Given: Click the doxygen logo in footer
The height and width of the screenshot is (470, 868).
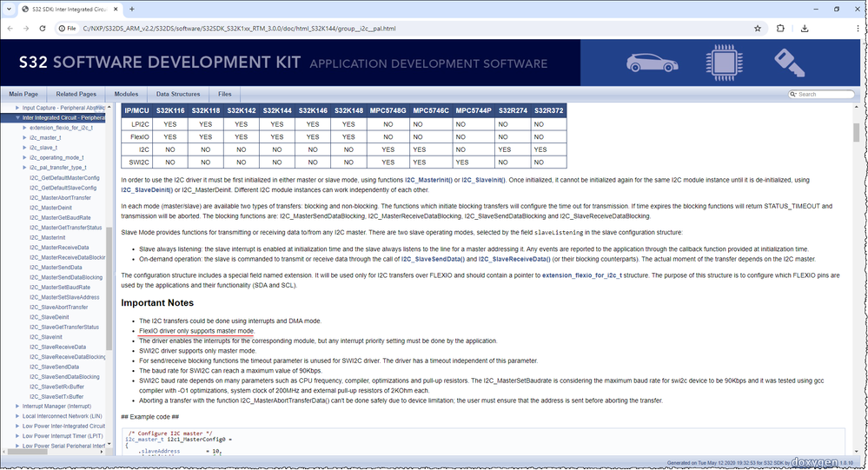Looking at the screenshot, I should coord(814,462).
